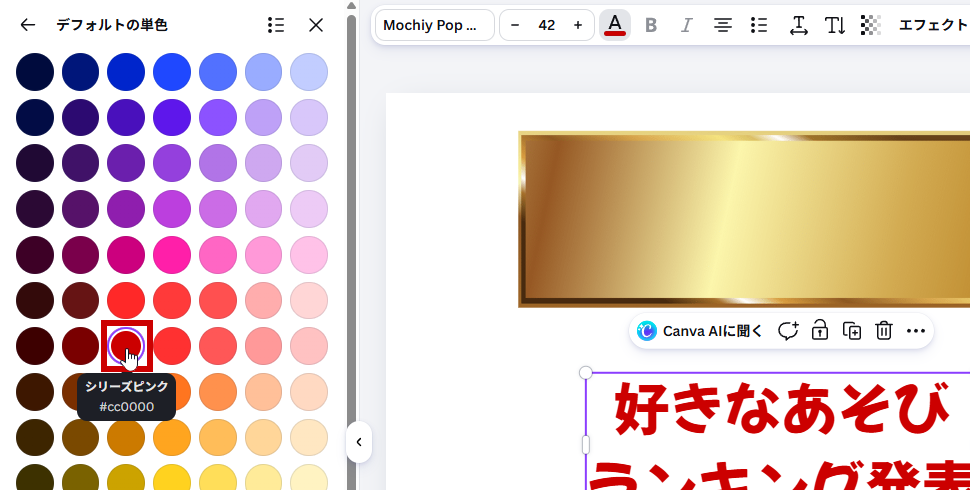Decrease font size with minus button
970x490 pixels.
click(x=515, y=25)
